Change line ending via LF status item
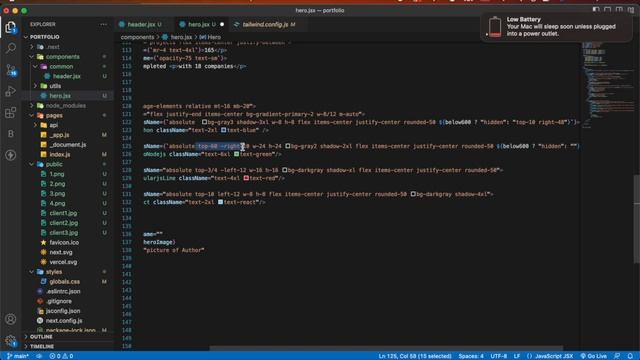 click(x=517, y=356)
